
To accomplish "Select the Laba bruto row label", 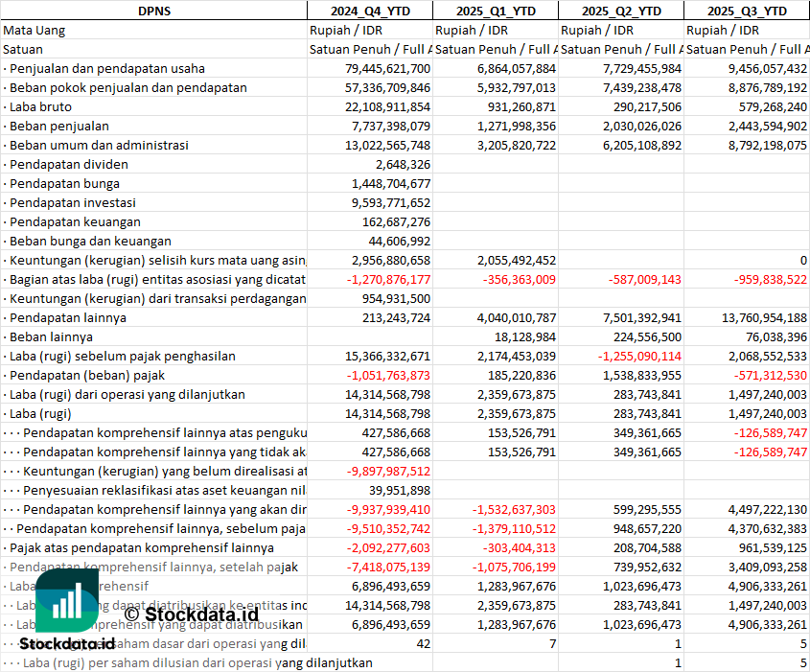I will (x=44, y=106).
